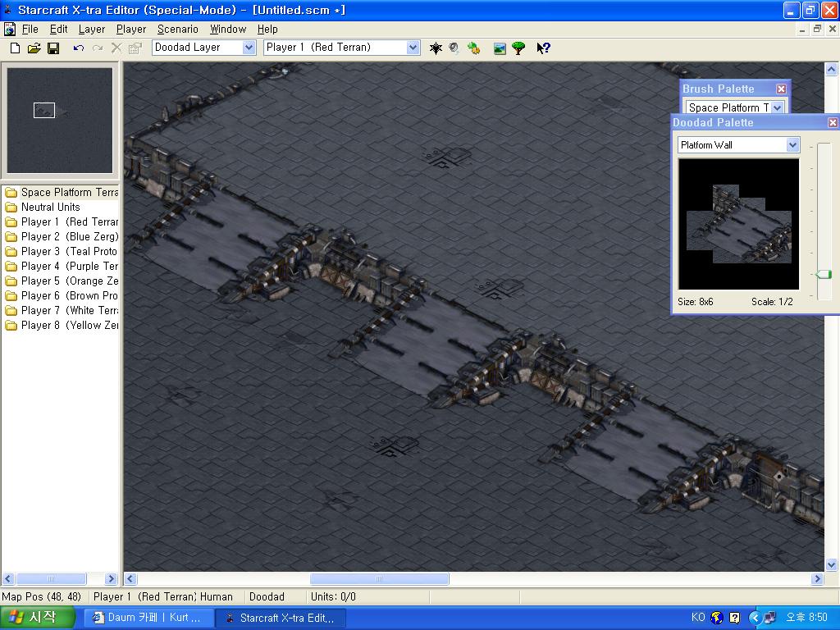Open the Player menu
Screen dimensions: 840x630
pos(130,29)
